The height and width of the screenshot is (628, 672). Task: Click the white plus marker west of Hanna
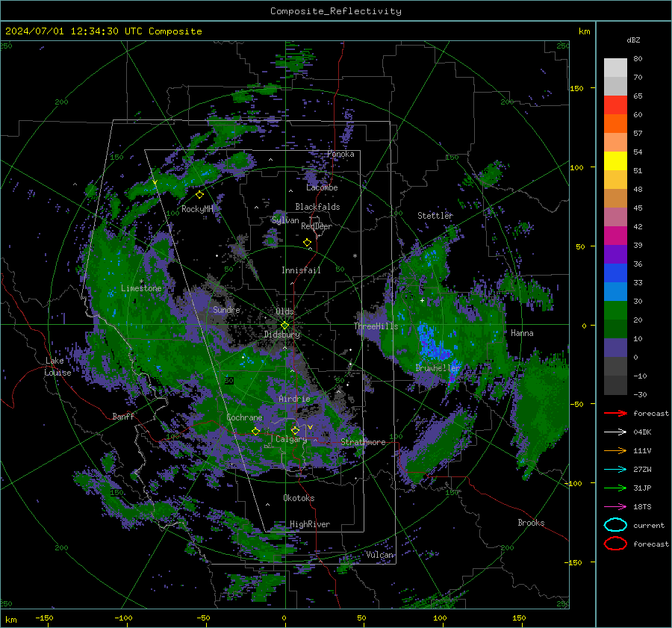pos(422,300)
